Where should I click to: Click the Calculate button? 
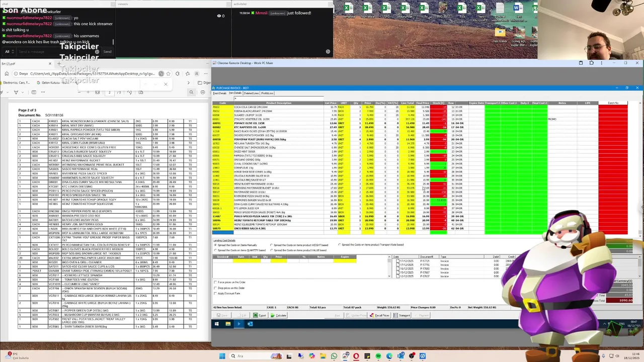(x=278, y=315)
